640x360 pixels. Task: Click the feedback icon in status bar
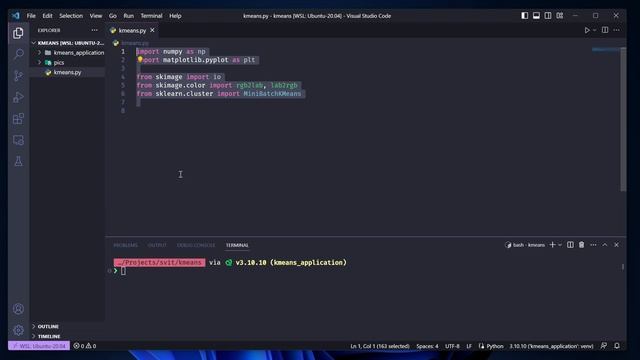tap(604, 346)
